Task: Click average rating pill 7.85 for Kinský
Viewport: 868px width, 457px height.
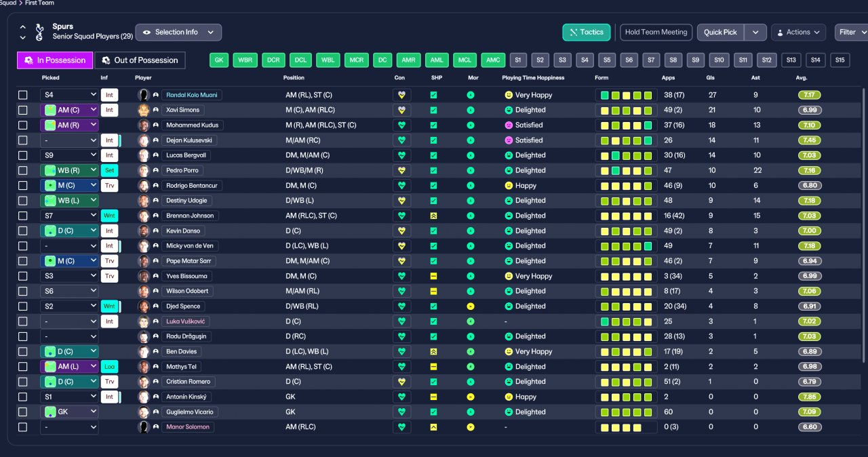Action: pyautogui.click(x=810, y=397)
